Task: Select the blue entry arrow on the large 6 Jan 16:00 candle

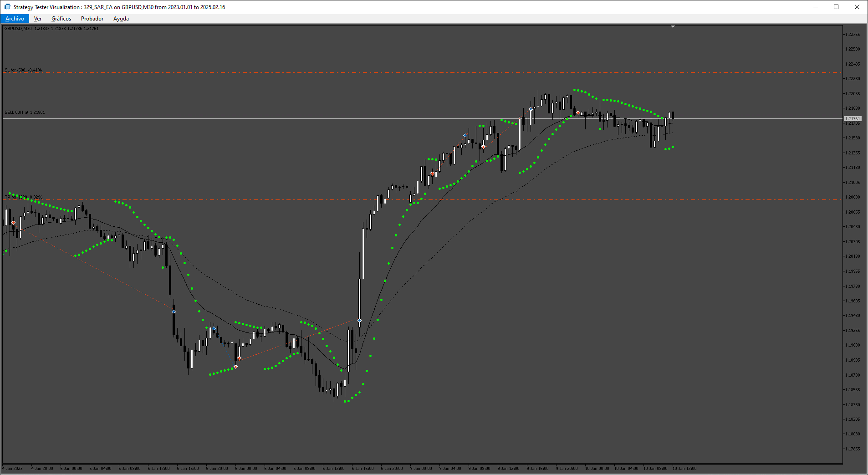Action: tap(359, 321)
